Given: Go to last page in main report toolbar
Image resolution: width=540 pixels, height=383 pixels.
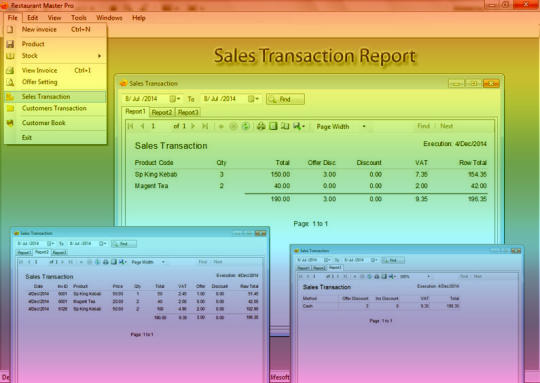Looking at the screenshot, I should 205,126.
